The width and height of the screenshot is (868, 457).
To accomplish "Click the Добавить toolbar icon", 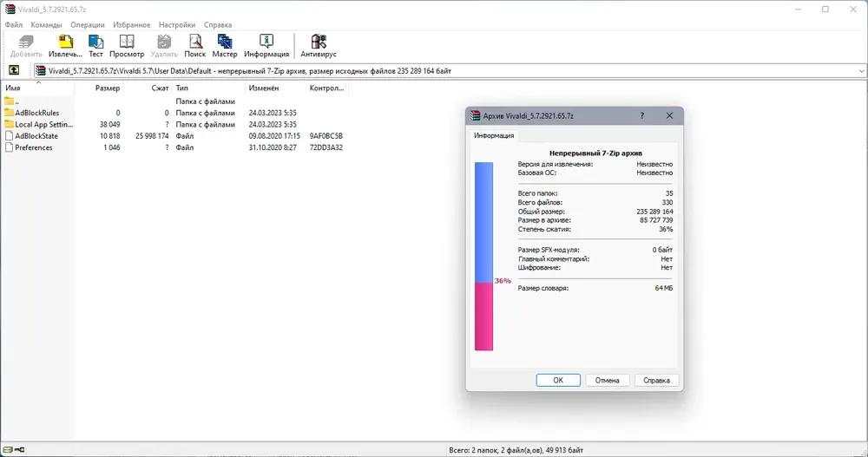I will pyautogui.click(x=26, y=46).
